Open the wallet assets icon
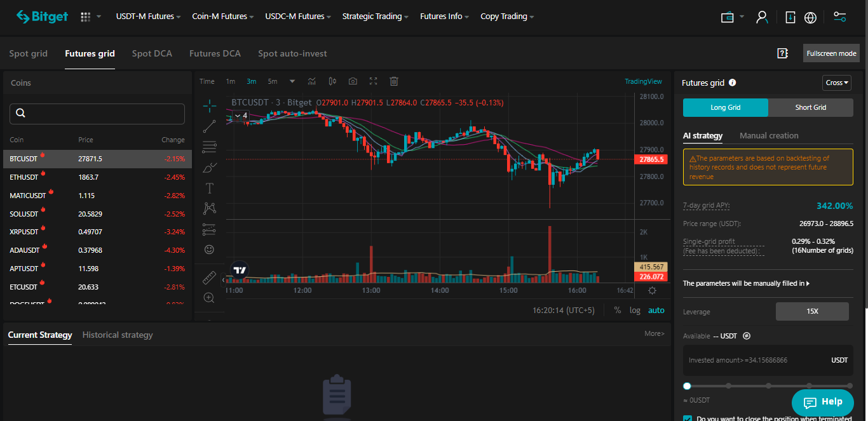Screen dimensions: 868x421 (x=728, y=17)
